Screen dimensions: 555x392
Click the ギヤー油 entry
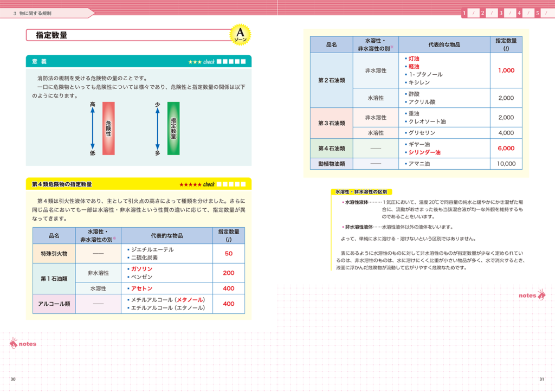[419, 144]
